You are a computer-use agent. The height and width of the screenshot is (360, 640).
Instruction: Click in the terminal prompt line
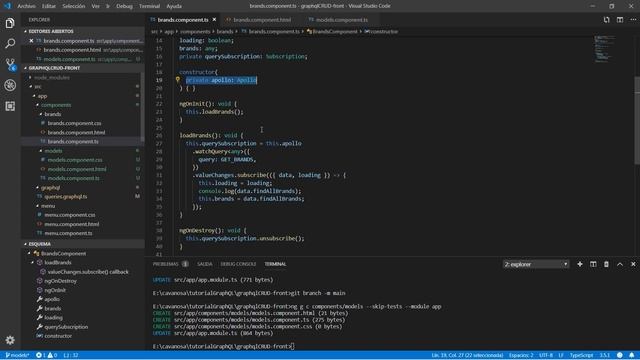pos(223,346)
